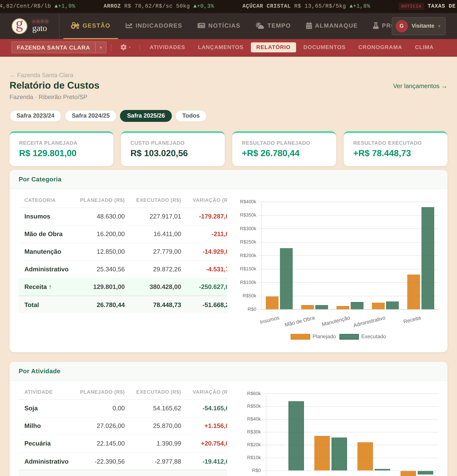457x476 pixels.
Task: Navigate to the Tempo section
Action: pos(273,25)
